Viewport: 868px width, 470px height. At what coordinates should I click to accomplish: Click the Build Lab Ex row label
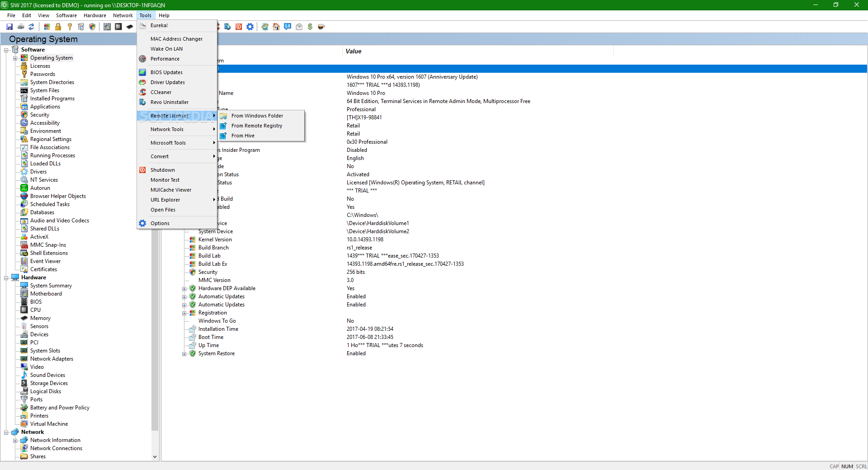[212, 264]
